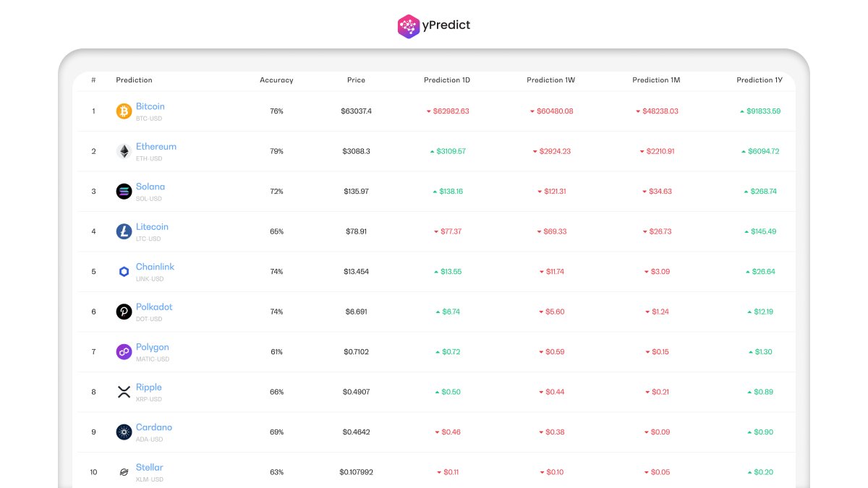
Task: Select Cardano price $0.4642
Action: 356,432
